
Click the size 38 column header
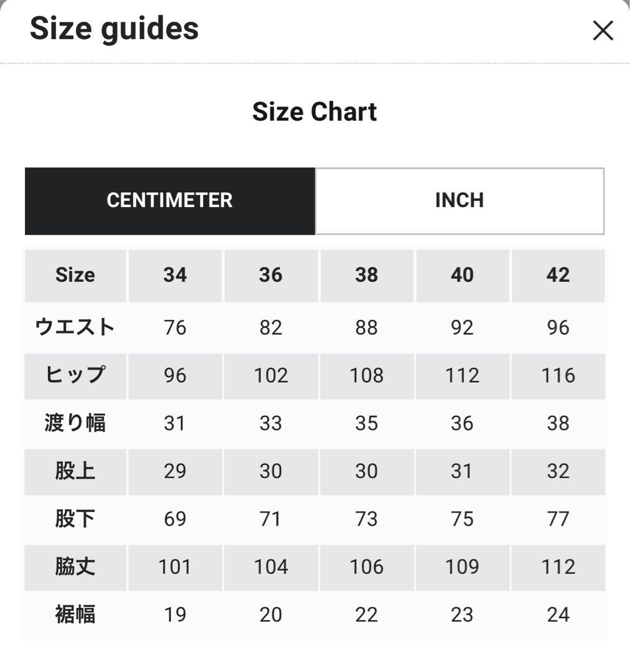coord(366,276)
